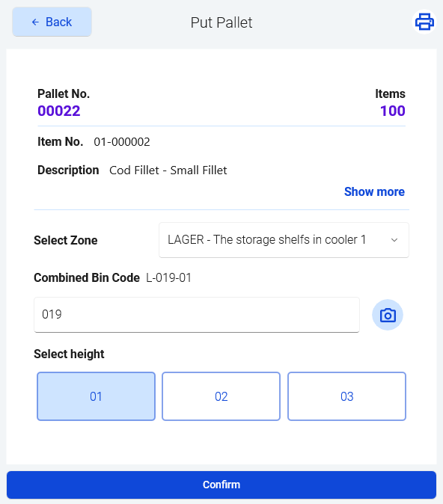Click the LAGER storage shelfs zone text

click(x=266, y=240)
